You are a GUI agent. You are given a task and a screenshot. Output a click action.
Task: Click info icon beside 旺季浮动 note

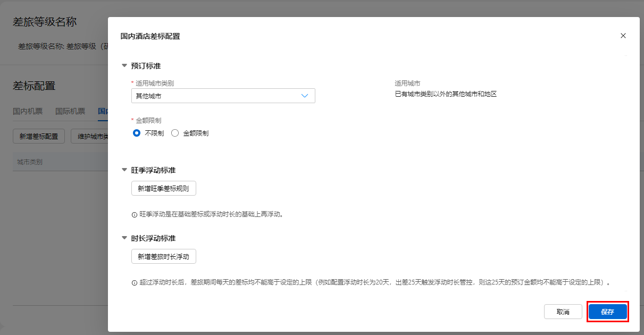pyautogui.click(x=135, y=215)
